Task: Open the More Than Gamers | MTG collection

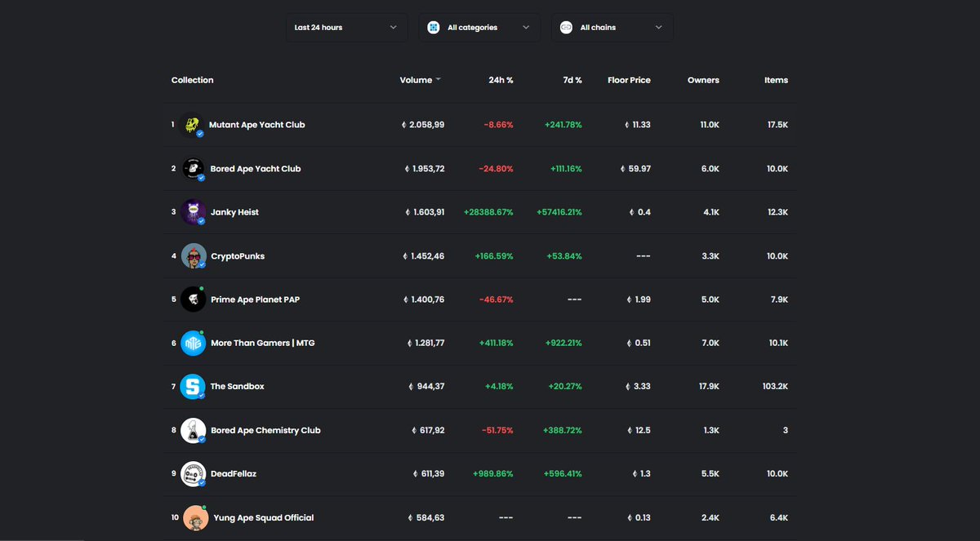Action: click(263, 343)
